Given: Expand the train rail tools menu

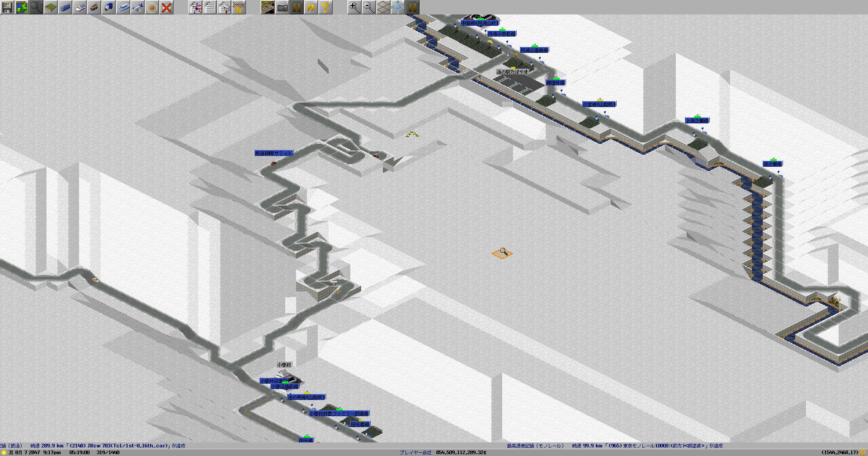Looking at the screenshot, I should pos(65,7).
